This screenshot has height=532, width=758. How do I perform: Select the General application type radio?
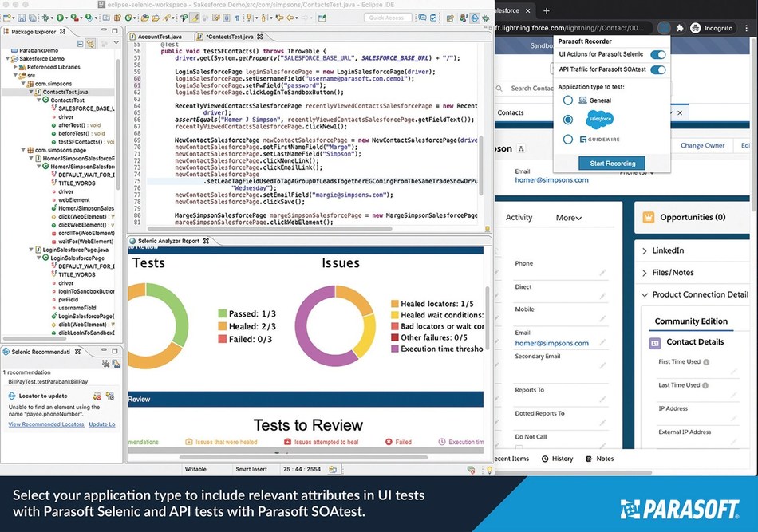tap(568, 100)
